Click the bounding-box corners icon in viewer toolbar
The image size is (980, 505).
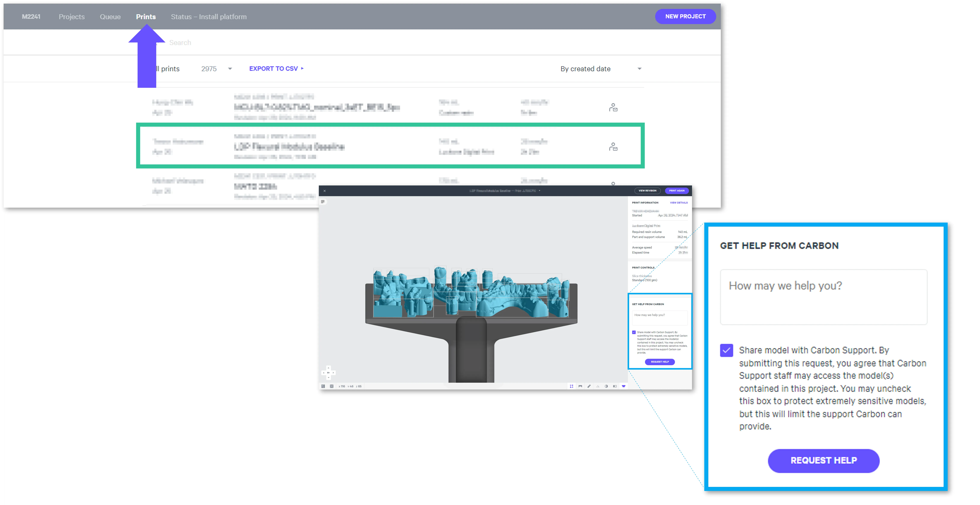point(571,386)
